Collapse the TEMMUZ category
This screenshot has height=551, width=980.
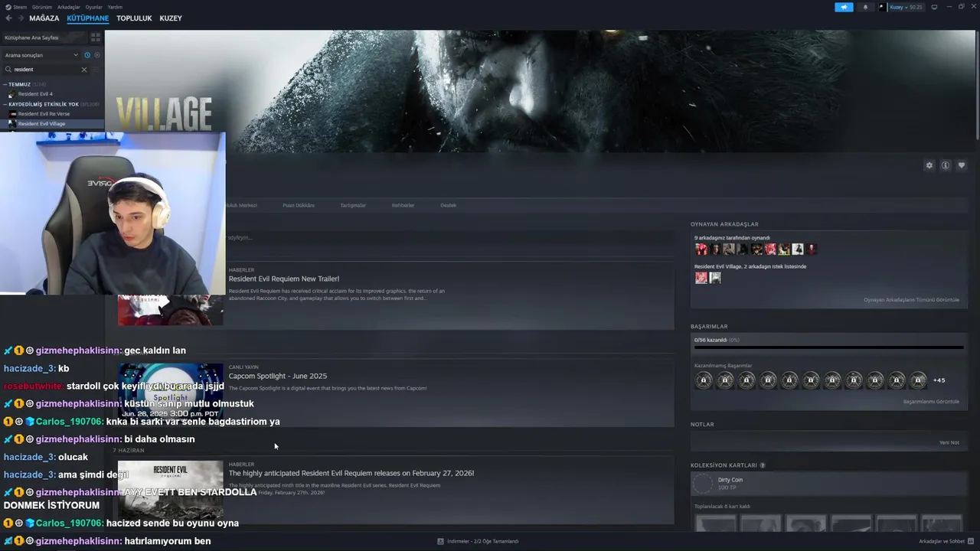20,84
